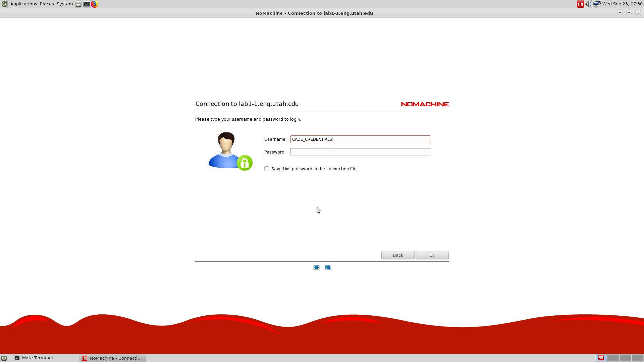Click the NoMachine wordmark in the dialog header
Screen dimensions: 644x362
425,104
